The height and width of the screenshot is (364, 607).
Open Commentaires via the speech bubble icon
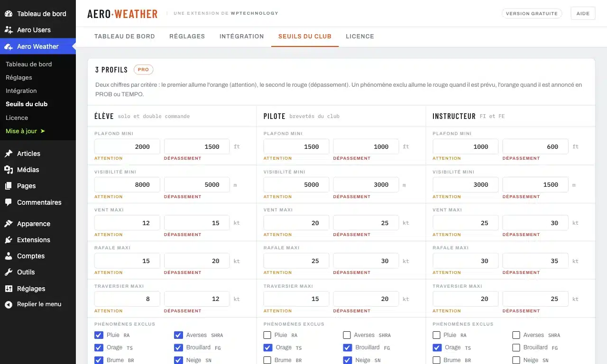click(x=9, y=202)
